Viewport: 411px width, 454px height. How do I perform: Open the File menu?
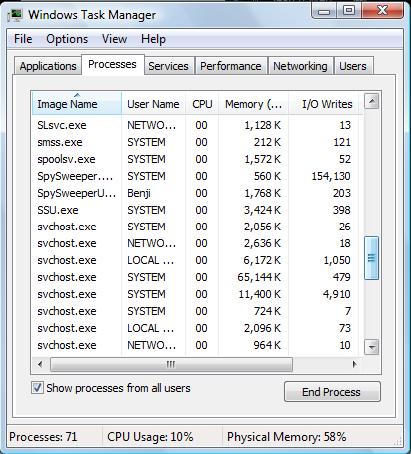click(23, 39)
